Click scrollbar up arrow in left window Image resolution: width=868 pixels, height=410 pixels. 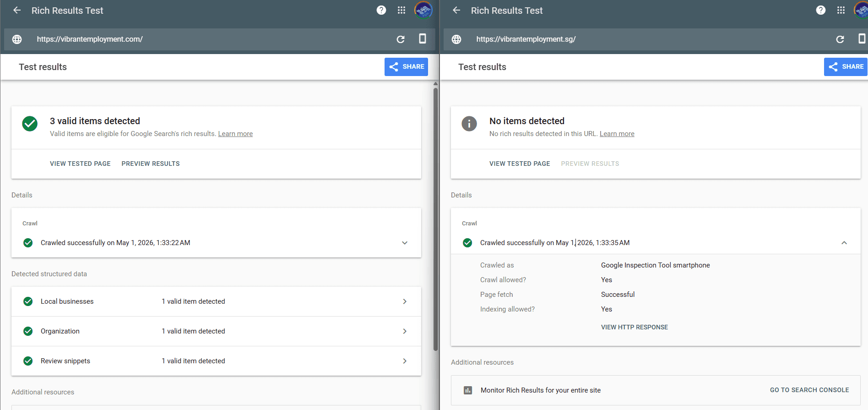click(436, 84)
